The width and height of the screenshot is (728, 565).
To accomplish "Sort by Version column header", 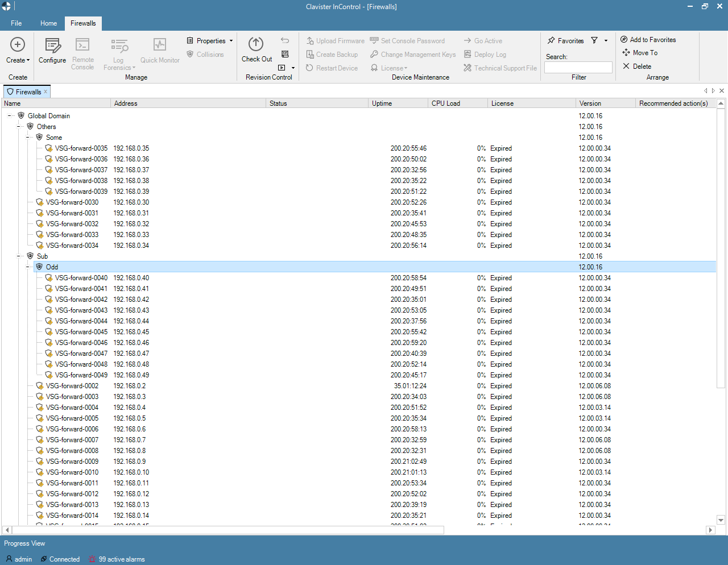I will [606, 103].
